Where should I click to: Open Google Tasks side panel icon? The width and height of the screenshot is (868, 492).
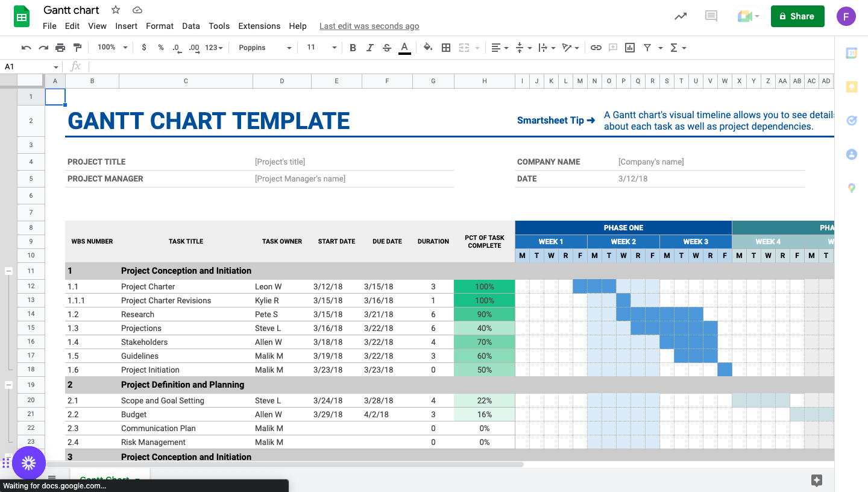(x=852, y=121)
